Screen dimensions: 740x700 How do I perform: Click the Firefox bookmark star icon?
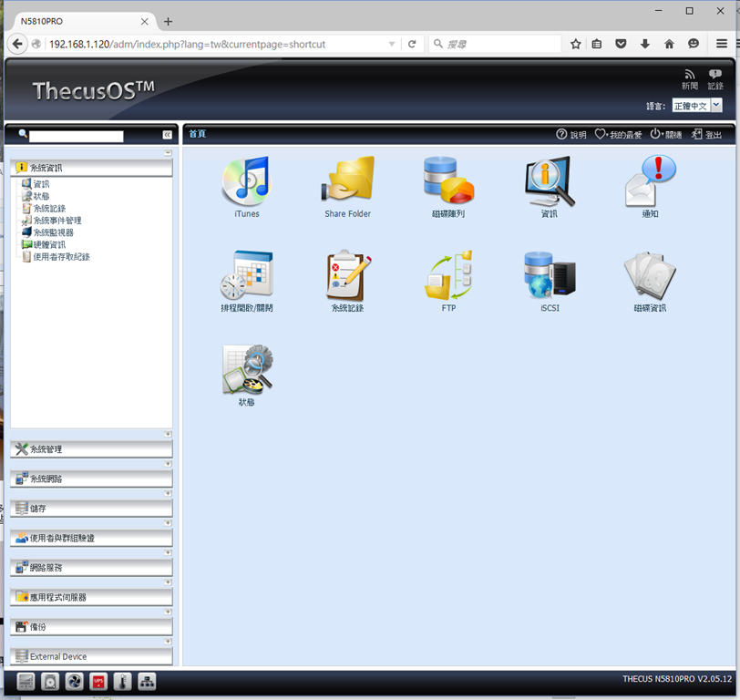(x=575, y=44)
